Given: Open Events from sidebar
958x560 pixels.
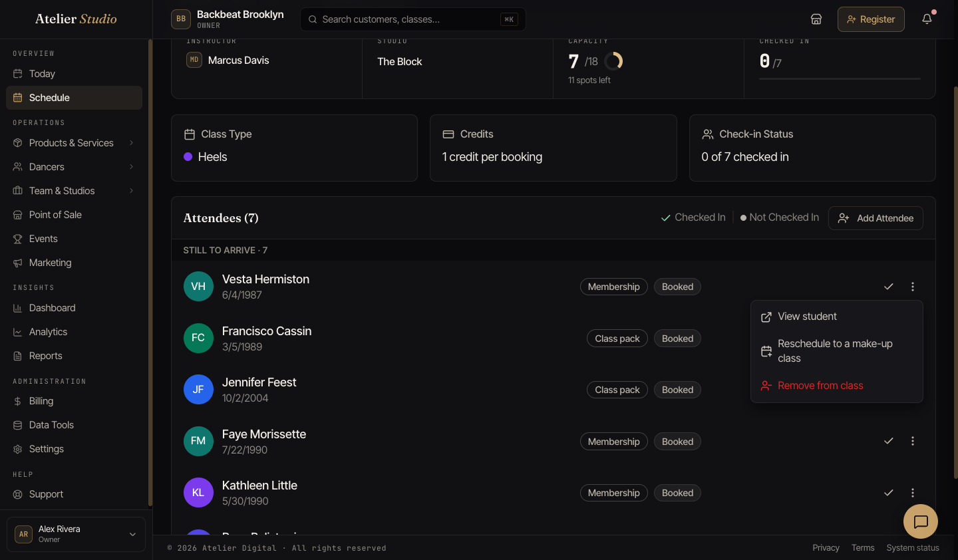Looking at the screenshot, I should (x=74, y=239).
